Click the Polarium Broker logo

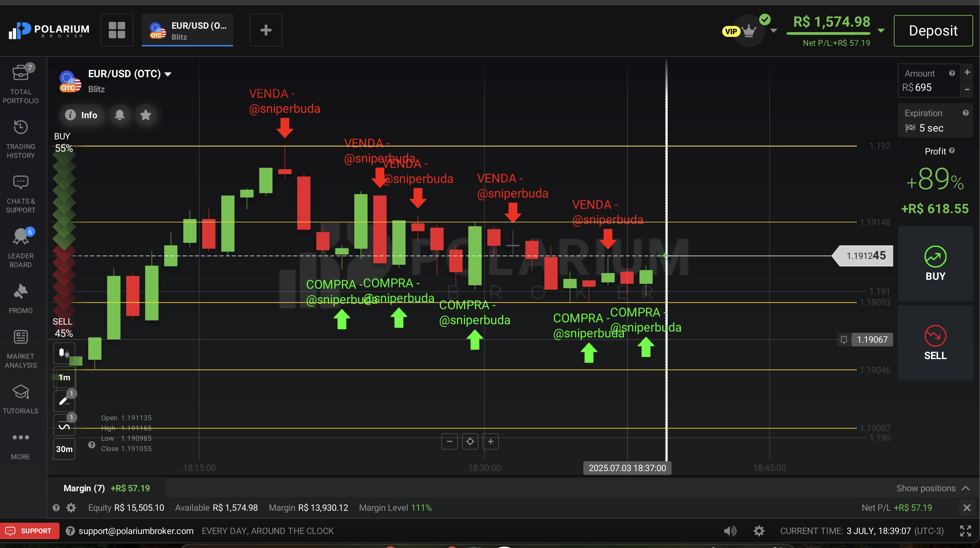tap(49, 30)
